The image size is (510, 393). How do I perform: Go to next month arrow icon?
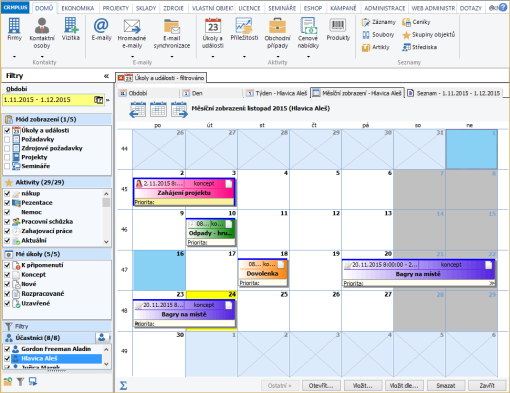(179, 110)
